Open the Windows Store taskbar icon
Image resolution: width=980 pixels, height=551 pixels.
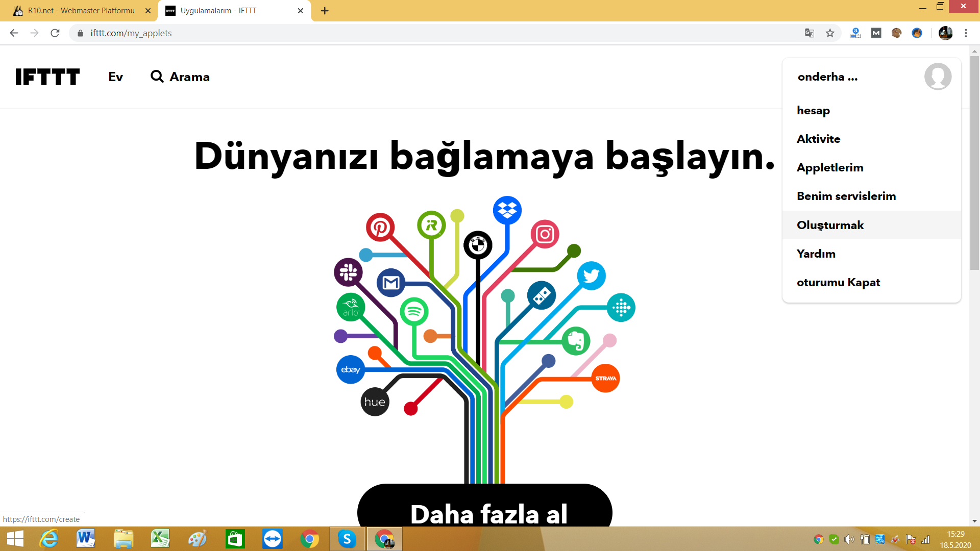coord(235,539)
